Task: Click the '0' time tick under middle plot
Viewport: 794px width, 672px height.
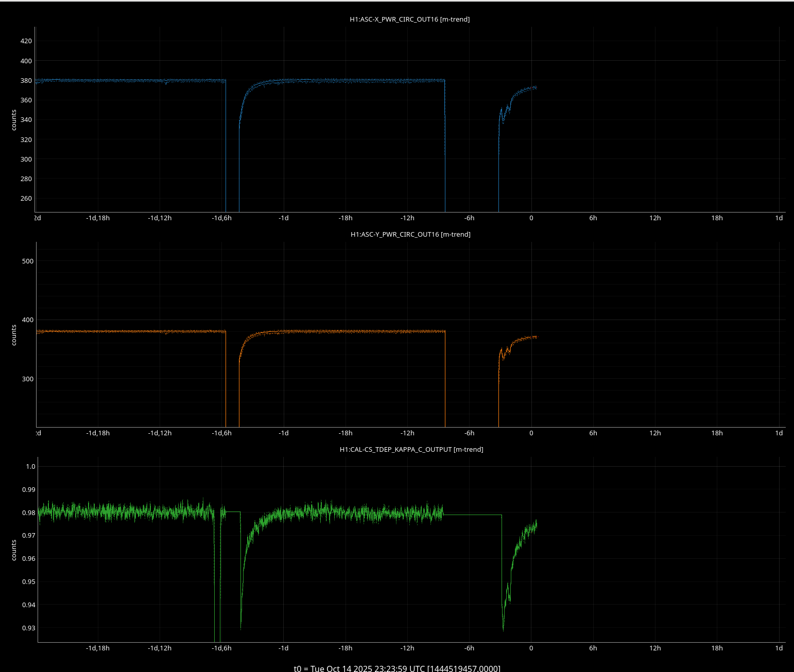Action: point(531,433)
